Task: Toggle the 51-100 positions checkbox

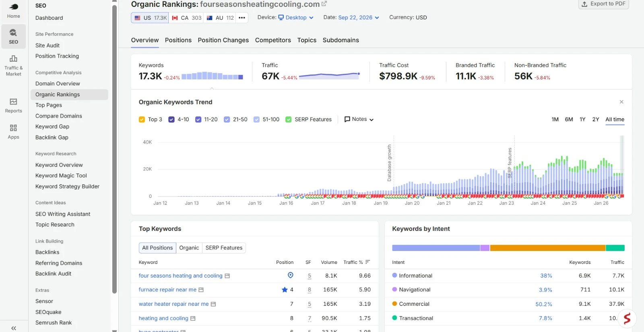Action: [x=256, y=120]
